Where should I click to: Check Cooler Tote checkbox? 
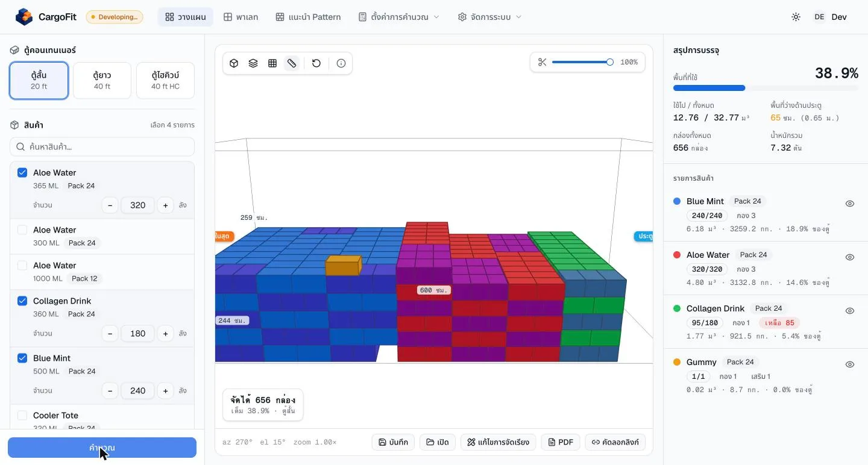[22, 416]
